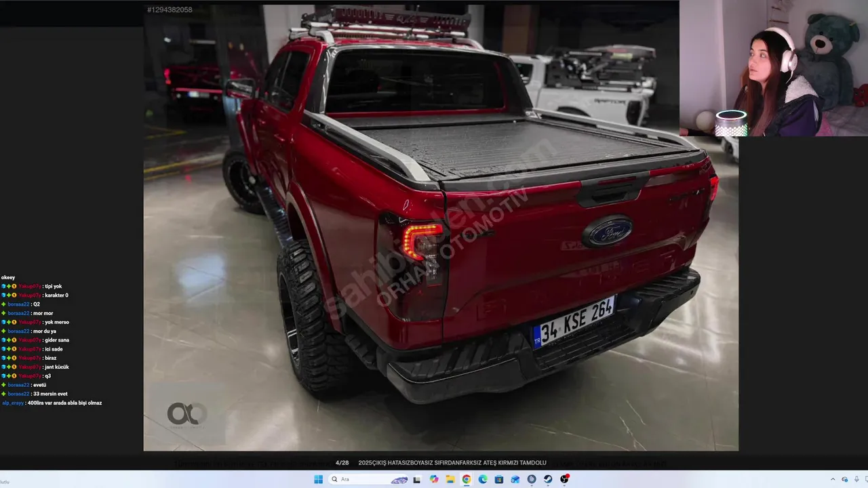The height and width of the screenshot is (488, 868).
Task: Click the streamer webcam overlay
Action: click(774, 68)
